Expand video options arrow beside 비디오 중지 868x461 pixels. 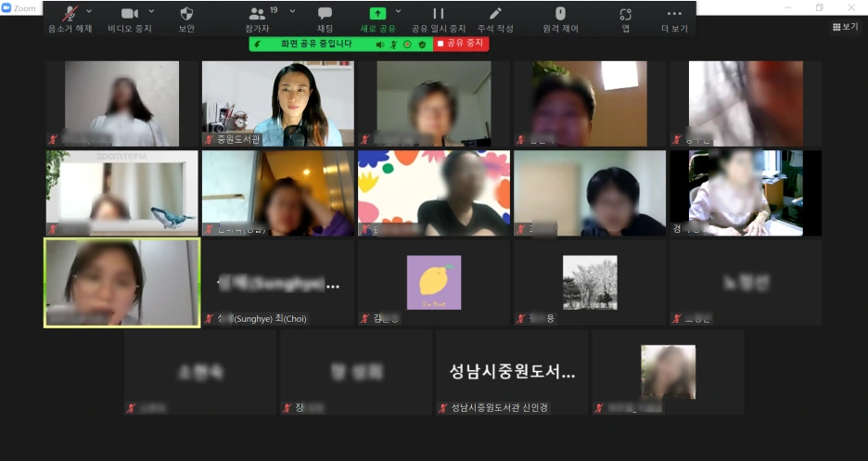pos(152,11)
